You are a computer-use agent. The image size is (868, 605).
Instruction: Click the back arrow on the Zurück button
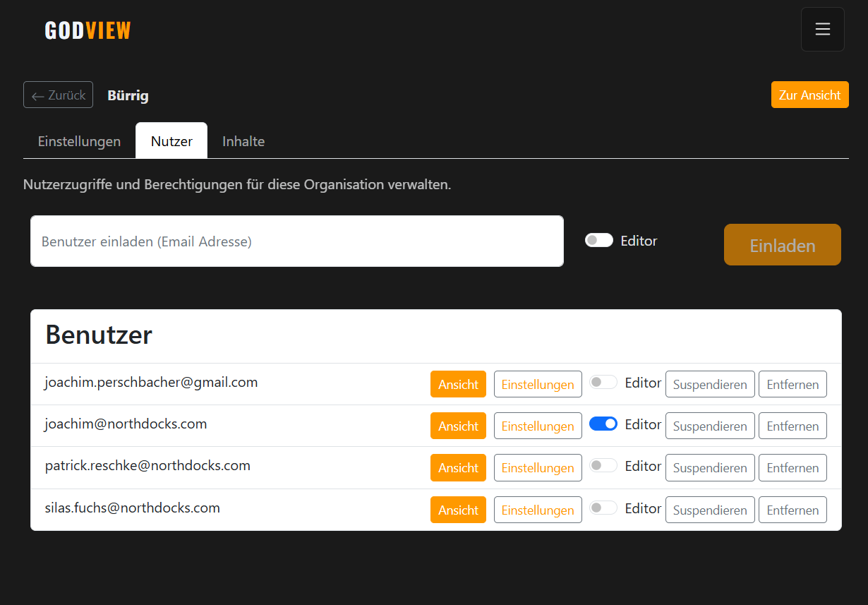(x=37, y=95)
